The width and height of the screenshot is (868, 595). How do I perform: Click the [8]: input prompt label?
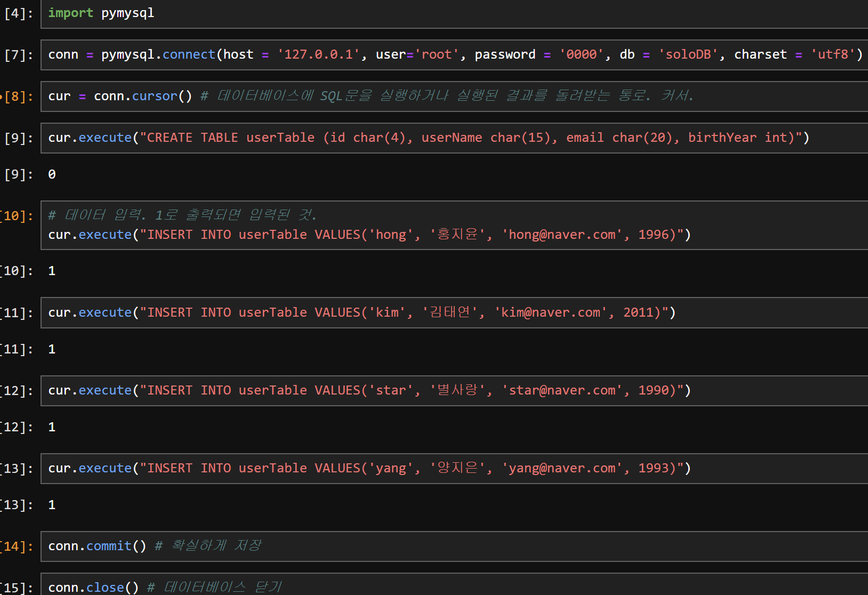tap(19, 97)
